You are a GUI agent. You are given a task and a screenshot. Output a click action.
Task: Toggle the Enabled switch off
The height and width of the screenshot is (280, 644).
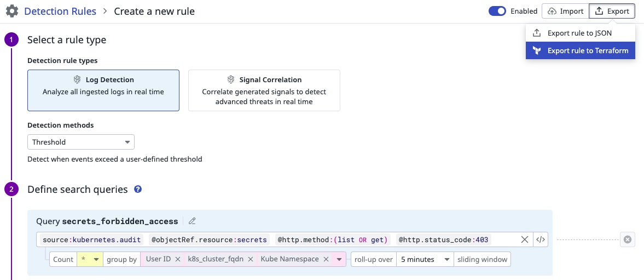coord(497,11)
